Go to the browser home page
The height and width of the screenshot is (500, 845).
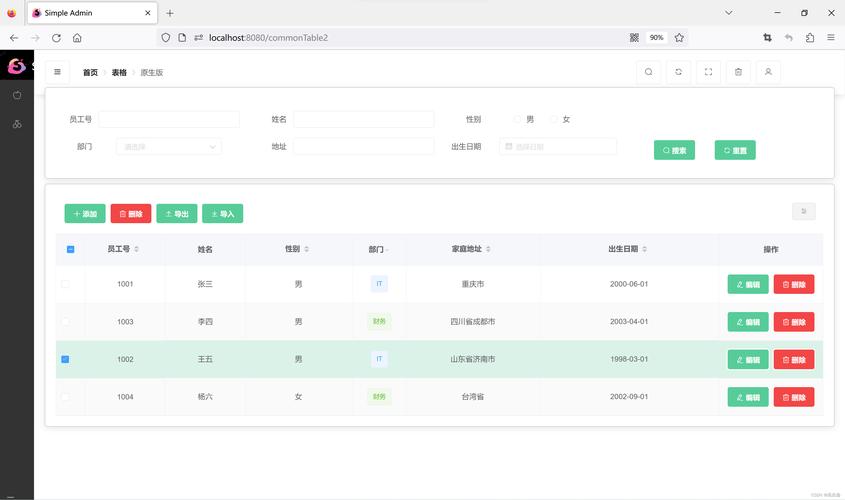(77, 38)
